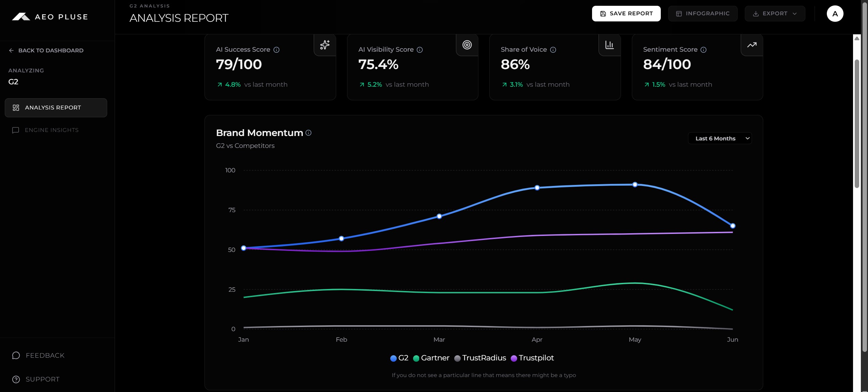Screen dimensions: 868x392
Task: Click the Save Report button
Action: (626, 14)
